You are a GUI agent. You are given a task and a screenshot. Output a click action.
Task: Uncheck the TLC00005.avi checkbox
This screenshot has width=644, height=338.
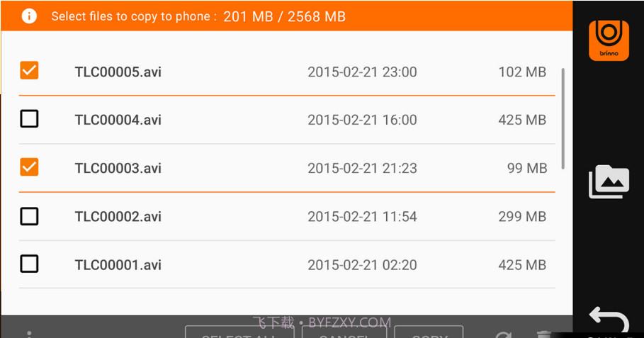(x=29, y=70)
